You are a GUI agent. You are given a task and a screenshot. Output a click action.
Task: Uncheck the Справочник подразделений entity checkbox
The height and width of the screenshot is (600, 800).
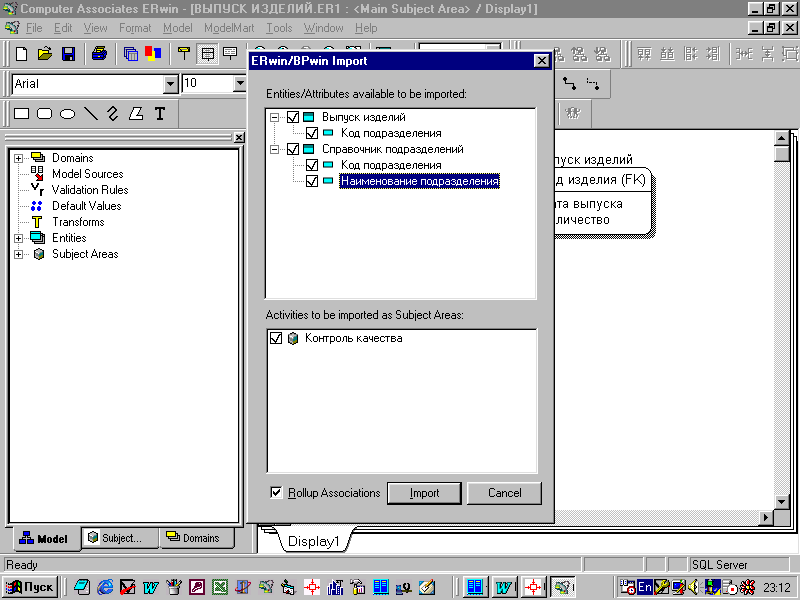point(293,149)
